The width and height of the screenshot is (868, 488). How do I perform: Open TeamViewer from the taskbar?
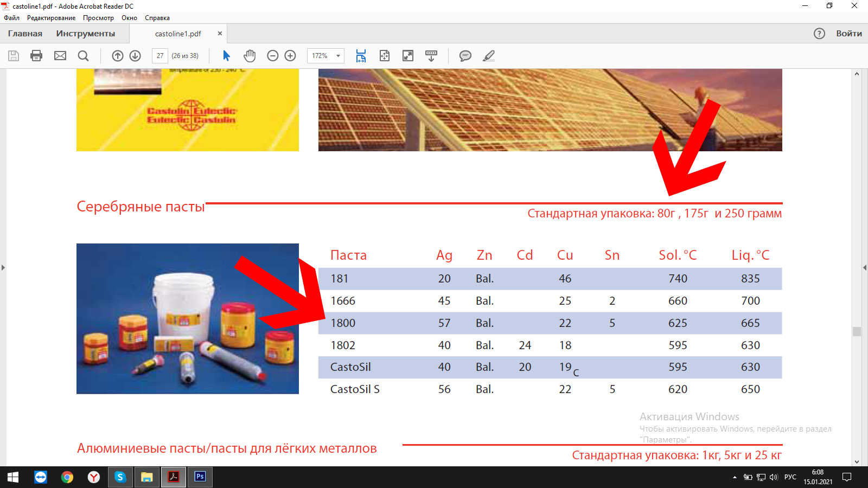[41, 477]
